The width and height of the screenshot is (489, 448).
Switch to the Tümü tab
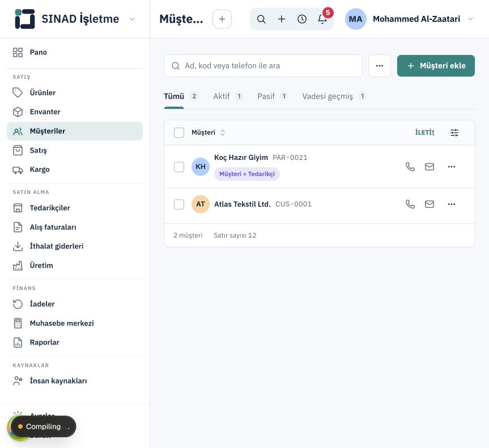pyautogui.click(x=181, y=96)
